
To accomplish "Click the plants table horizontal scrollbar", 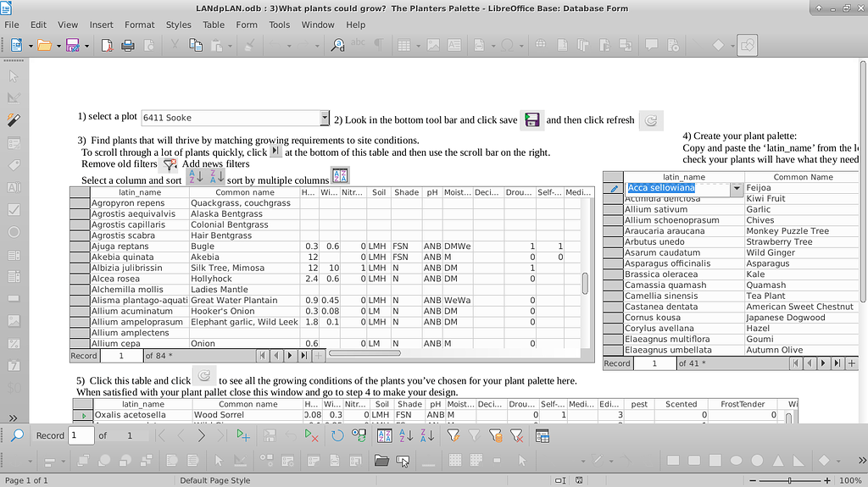I will click(x=364, y=353).
